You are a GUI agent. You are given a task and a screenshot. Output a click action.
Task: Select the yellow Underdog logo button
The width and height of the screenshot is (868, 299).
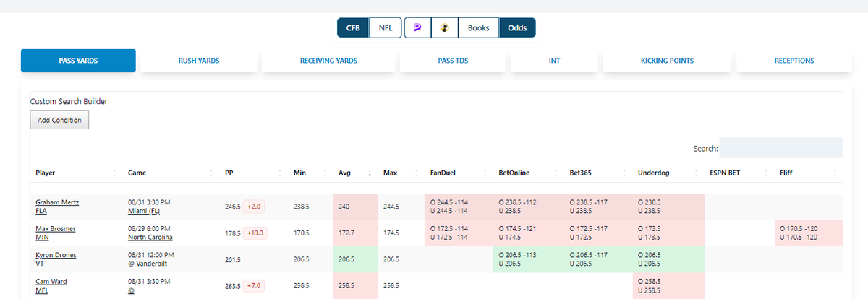(445, 28)
